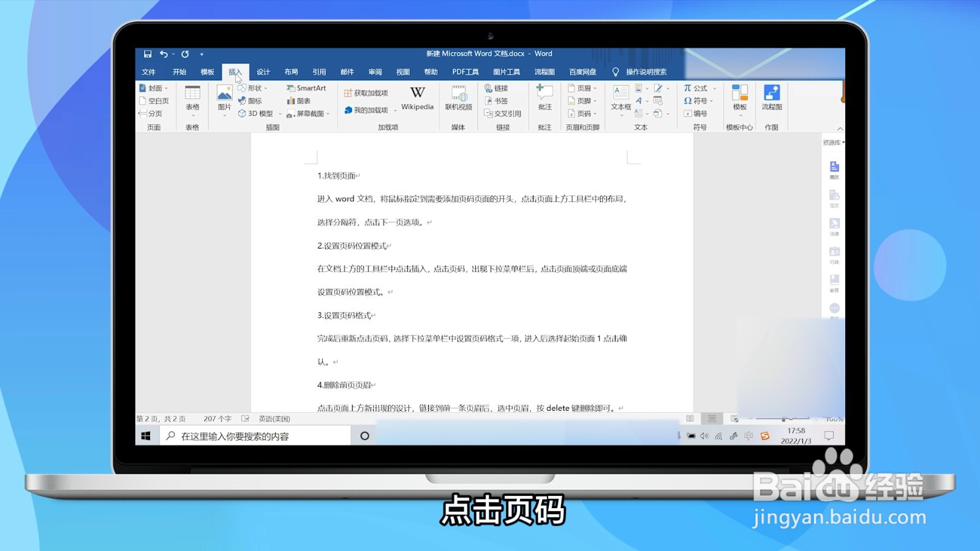
Task: Insert a SmartArt graphic
Action: (x=306, y=88)
